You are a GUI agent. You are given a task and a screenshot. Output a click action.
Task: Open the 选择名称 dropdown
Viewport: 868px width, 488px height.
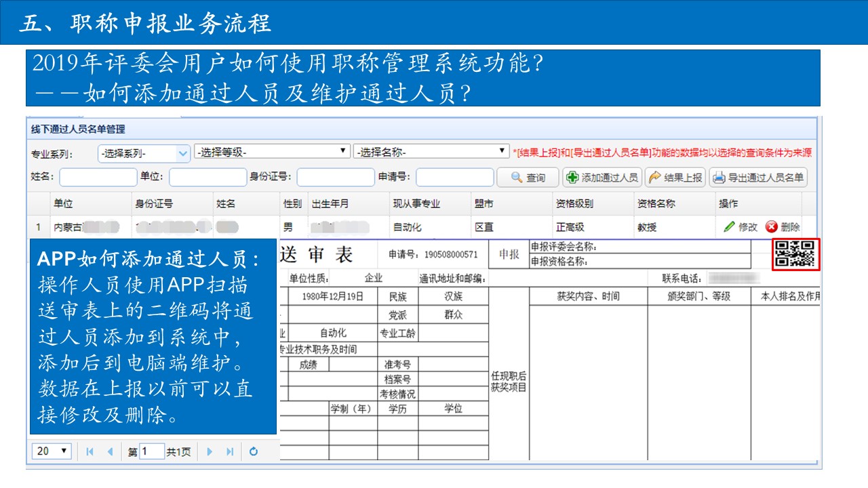(x=431, y=152)
